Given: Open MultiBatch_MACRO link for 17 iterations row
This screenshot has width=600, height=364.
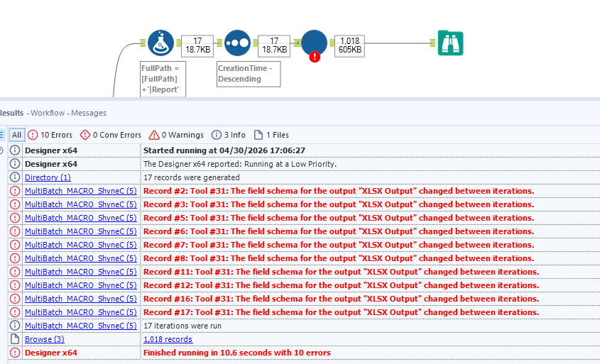Looking at the screenshot, I should click(81, 326).
